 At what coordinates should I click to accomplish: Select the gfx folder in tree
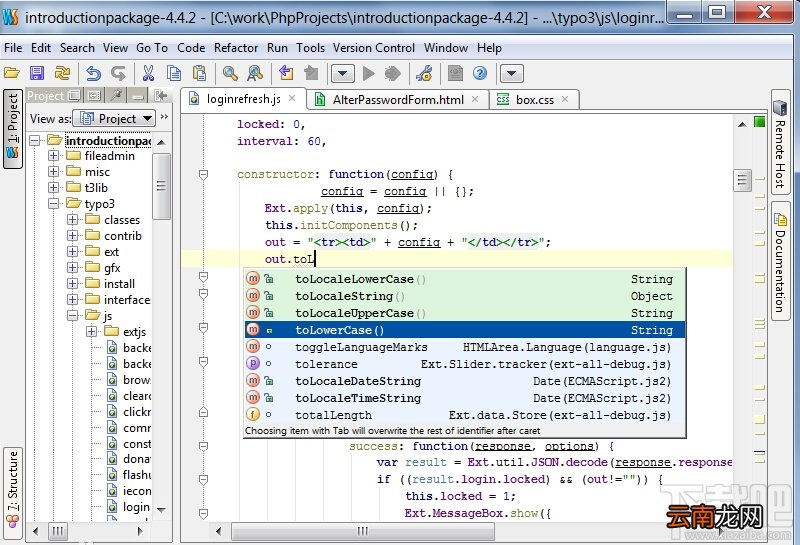coord(112,268)
